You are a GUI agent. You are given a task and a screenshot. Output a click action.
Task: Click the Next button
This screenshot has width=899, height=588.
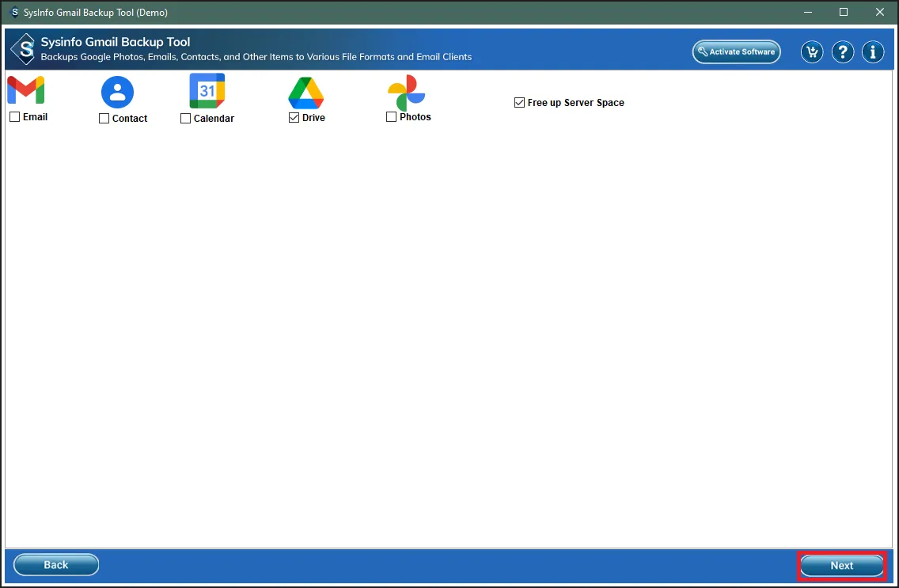842,566
